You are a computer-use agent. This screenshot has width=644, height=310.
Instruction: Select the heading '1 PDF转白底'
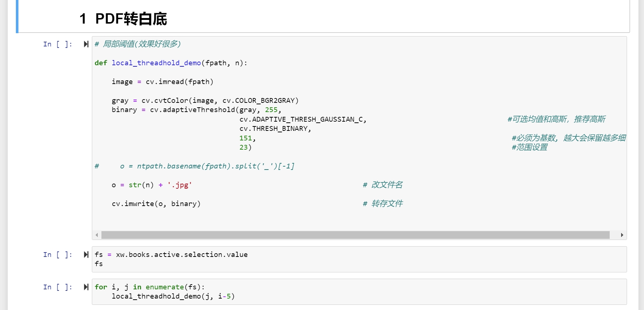coord(123,18)
